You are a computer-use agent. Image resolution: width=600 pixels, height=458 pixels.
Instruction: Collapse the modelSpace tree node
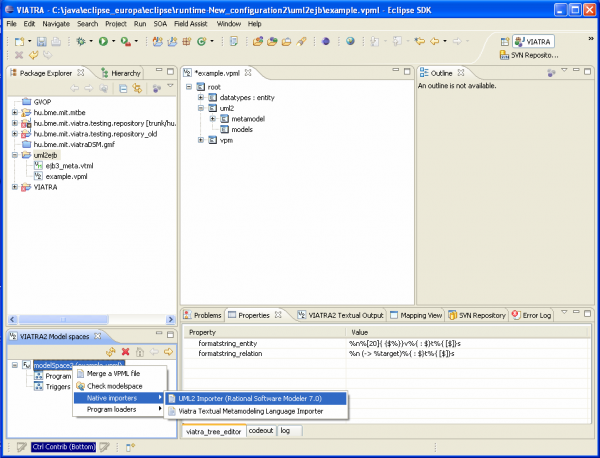click(15, 365)
